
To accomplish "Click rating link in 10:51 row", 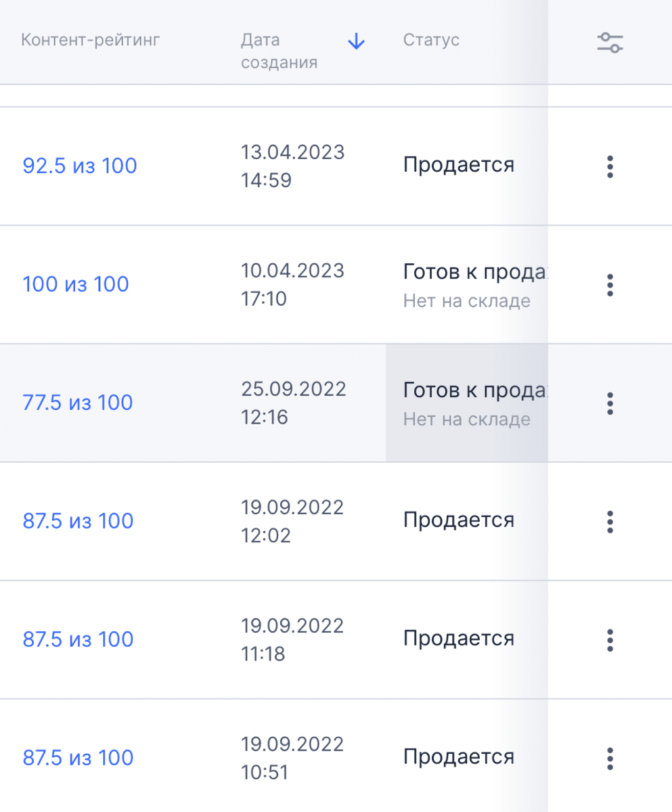I will pyautogui.click(x=78, y=758).
